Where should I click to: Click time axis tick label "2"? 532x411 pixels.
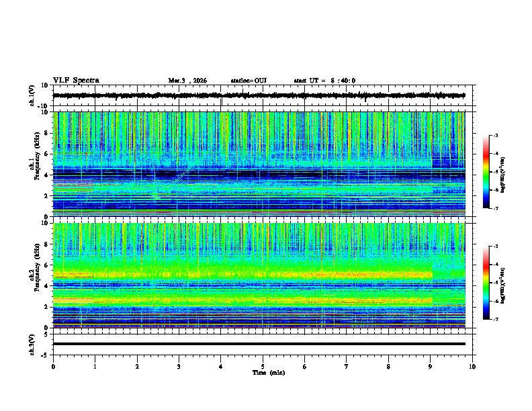pos(137,367)
